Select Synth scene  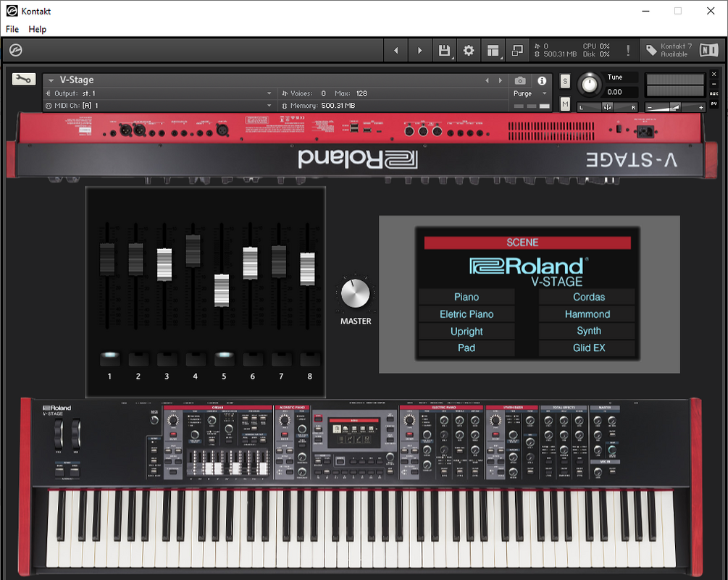(x=587, y=331)
